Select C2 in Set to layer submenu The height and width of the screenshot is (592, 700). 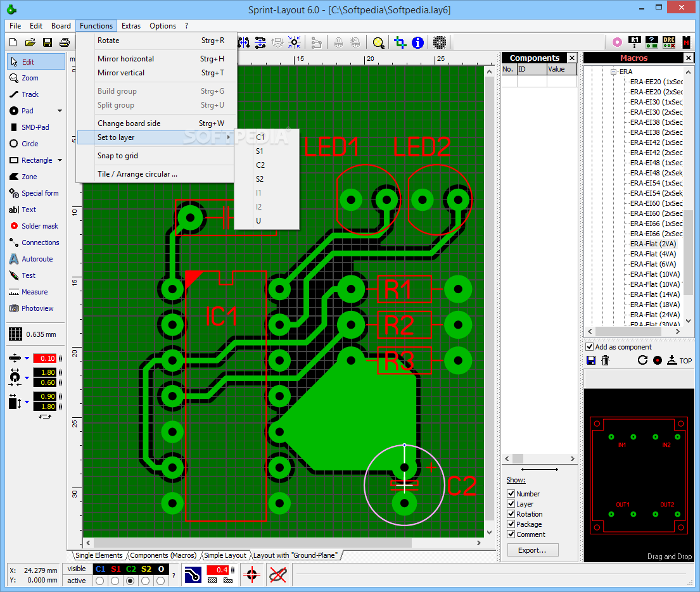coord(267,165)
